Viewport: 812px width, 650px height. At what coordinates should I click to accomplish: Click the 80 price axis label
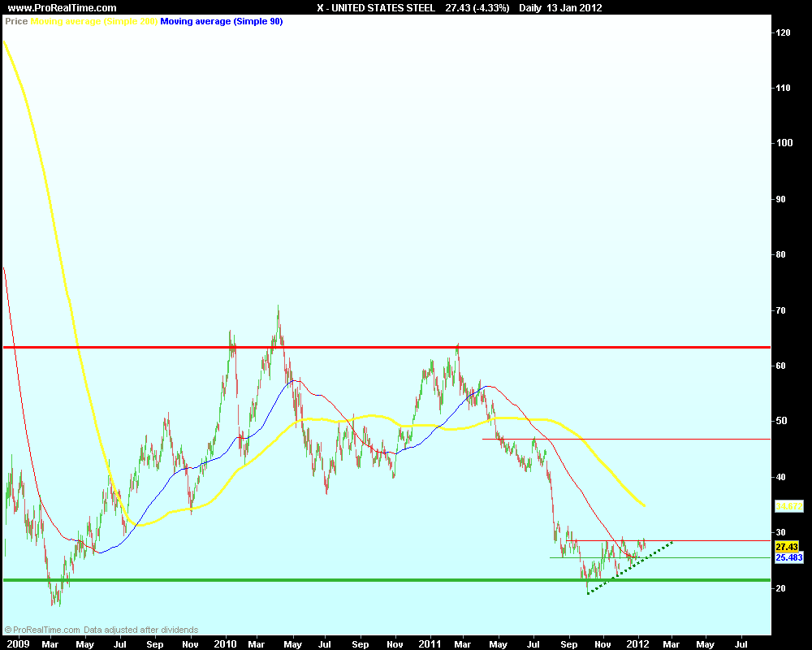(780, 254)
